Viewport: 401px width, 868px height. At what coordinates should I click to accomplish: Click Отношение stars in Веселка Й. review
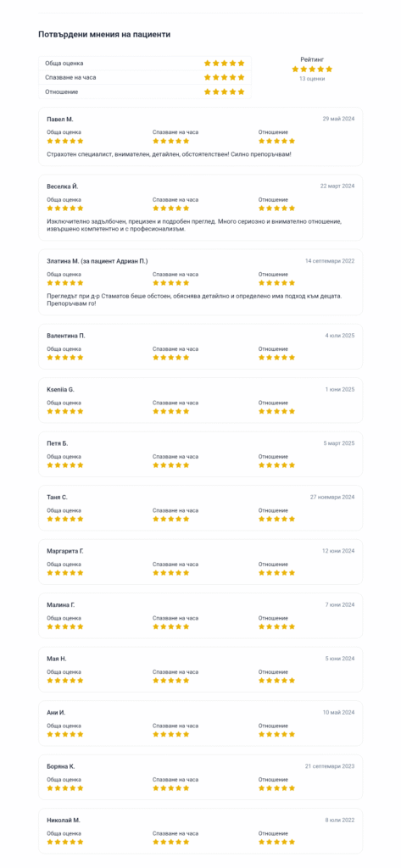276,209
